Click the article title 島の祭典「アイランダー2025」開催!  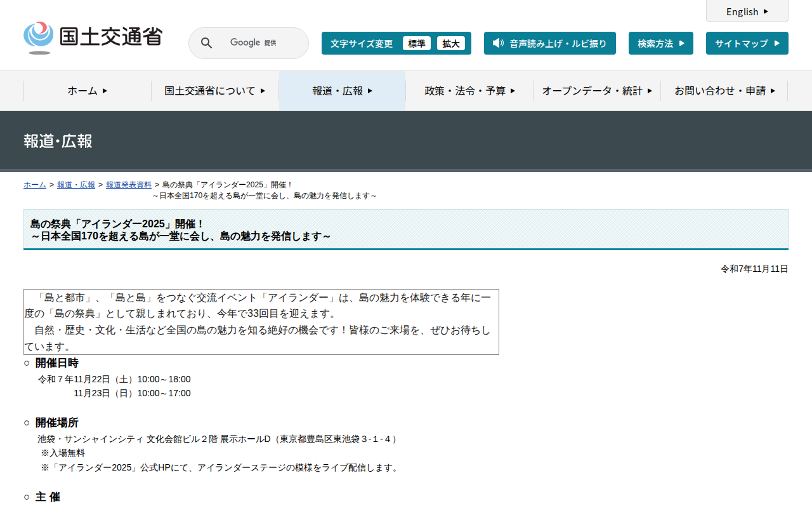[x=117, y=224]
